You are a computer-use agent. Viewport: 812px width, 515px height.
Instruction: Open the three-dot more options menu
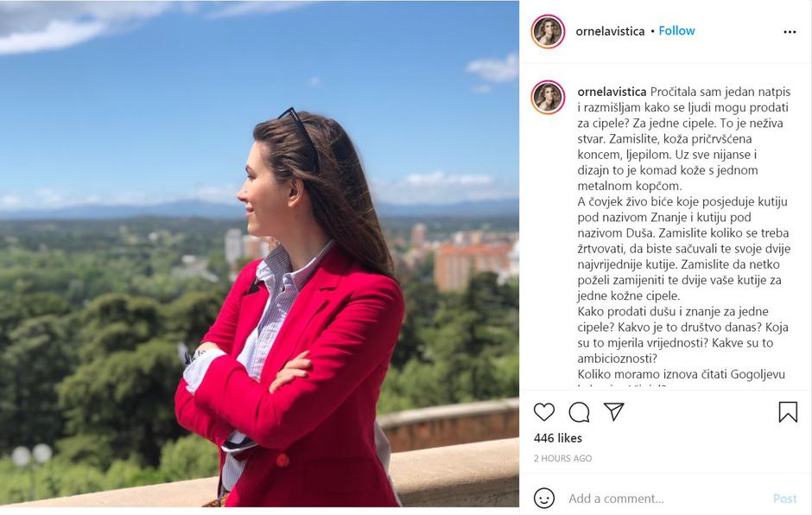(790, 32)
